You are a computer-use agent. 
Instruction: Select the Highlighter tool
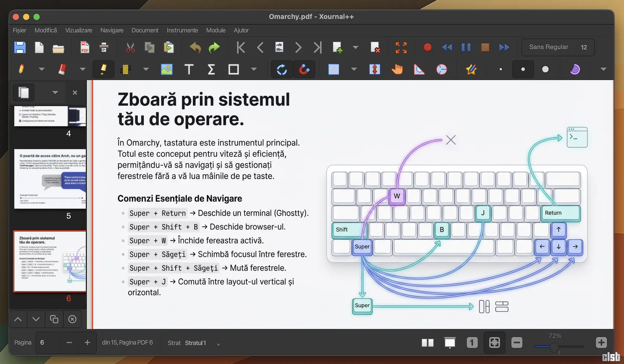(x=103, y=69)
